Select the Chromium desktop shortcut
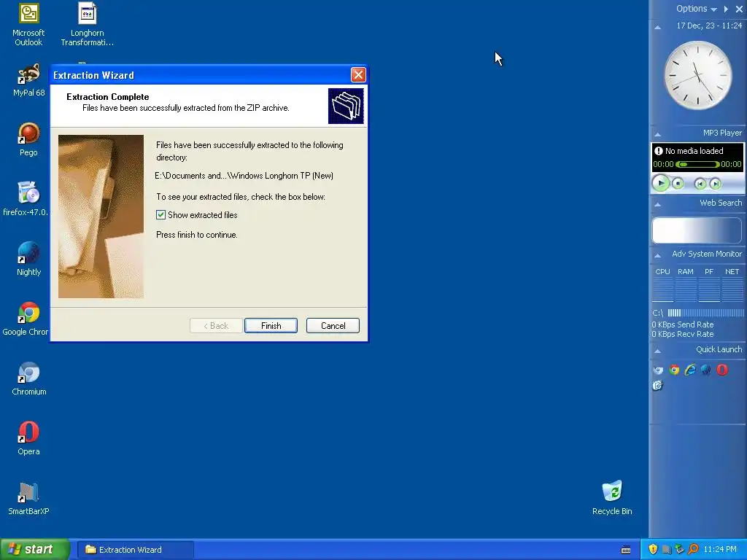This screenshot has width=747, height=560. click(x=28, y=378)
